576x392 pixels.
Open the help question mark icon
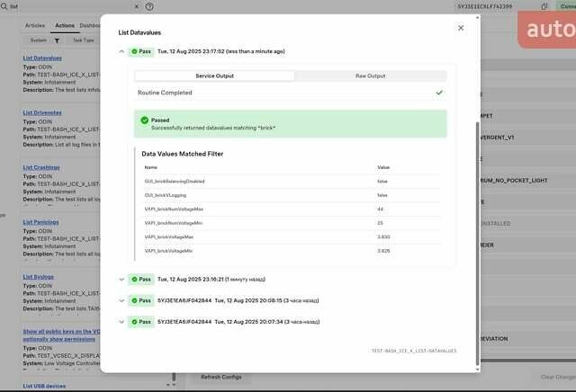[149, 6]
